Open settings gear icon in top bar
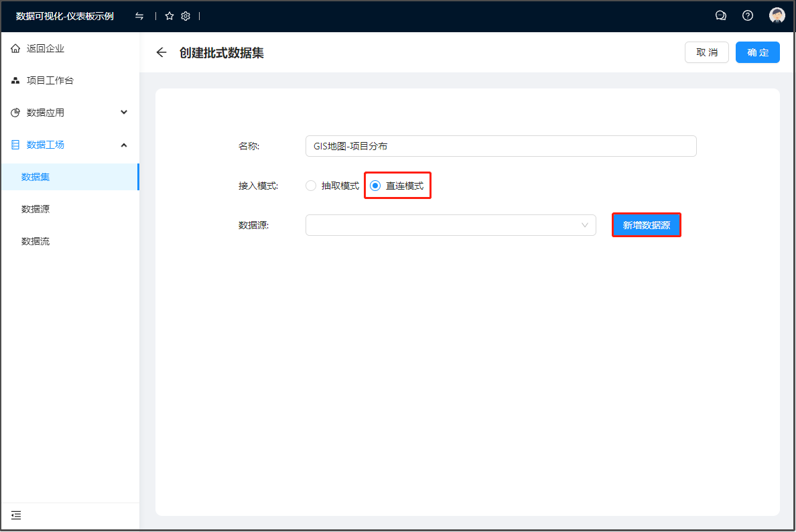 point(186,16)
